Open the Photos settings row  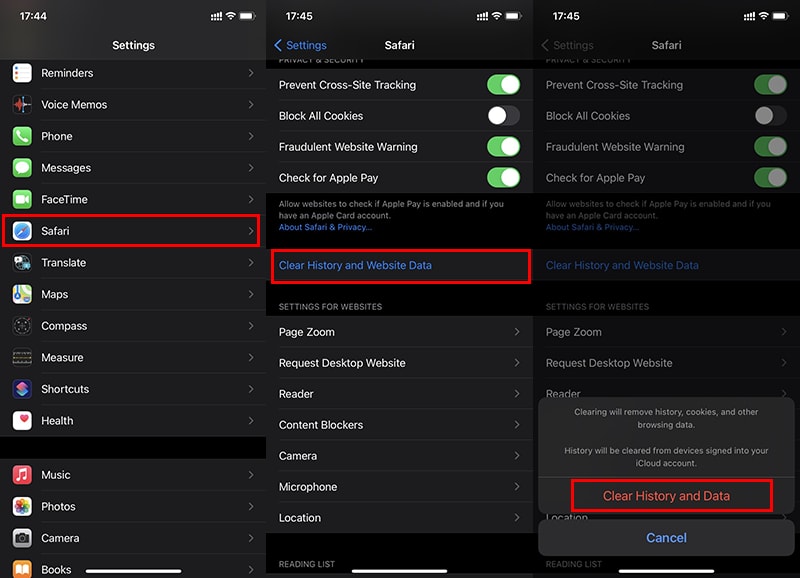(133, 507)
